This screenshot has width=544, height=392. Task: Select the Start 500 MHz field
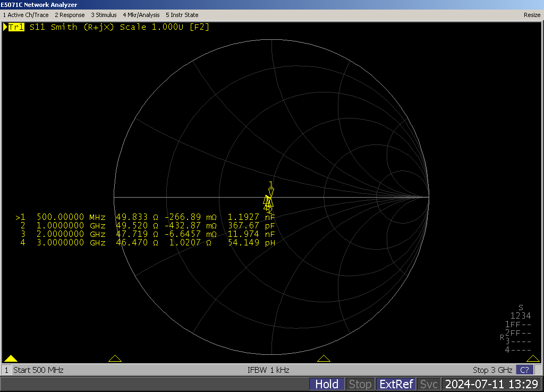pos(38,370)
